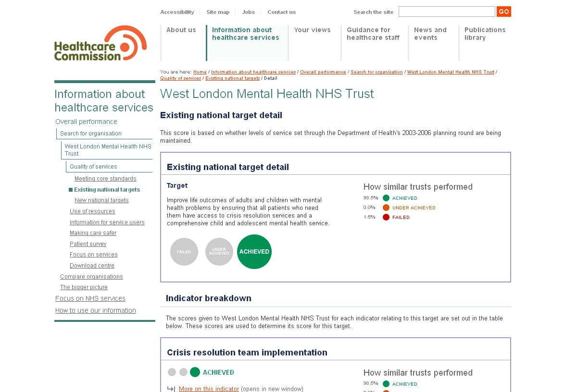This screenshot has height=392, width=565.
Task: Click the green Achieved dot under similar trusts
Action: 386,198
